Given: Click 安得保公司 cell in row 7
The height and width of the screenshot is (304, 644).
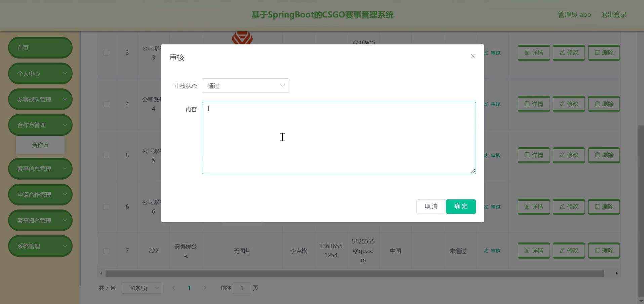Looking at the screenshot, I should pyautogui.click(x=186, y=251).
